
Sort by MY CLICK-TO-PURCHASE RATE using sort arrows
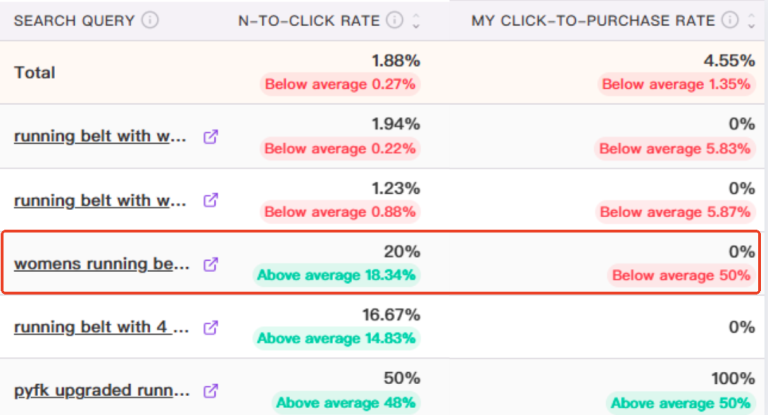click(751, 21)
